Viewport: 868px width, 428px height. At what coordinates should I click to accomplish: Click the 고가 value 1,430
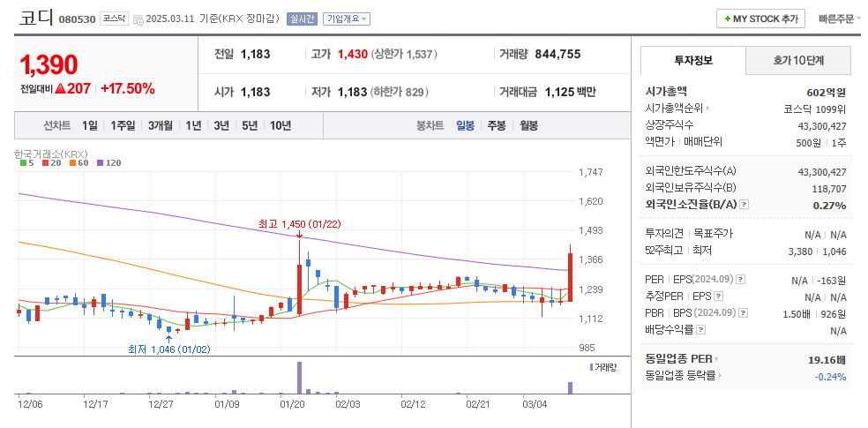click(353, 54)
